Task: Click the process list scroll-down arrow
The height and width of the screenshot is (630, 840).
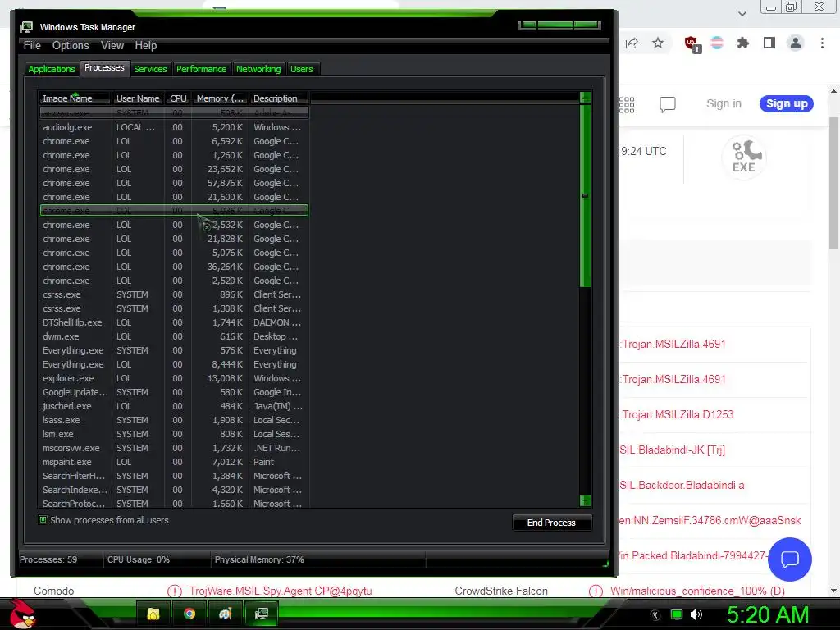Action: 585,501
